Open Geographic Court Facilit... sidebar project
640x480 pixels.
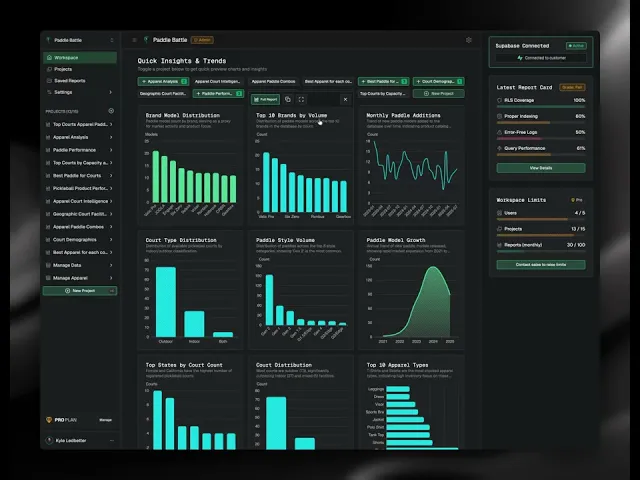click(80, 214)
